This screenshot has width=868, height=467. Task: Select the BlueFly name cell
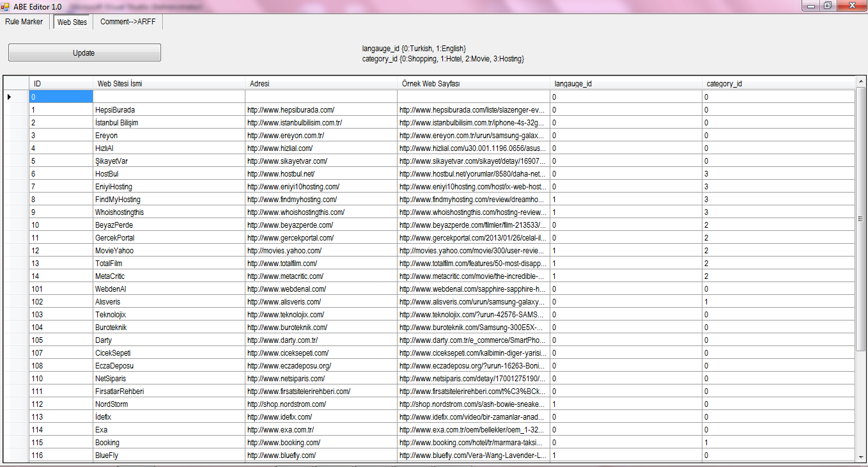point(169,455)
